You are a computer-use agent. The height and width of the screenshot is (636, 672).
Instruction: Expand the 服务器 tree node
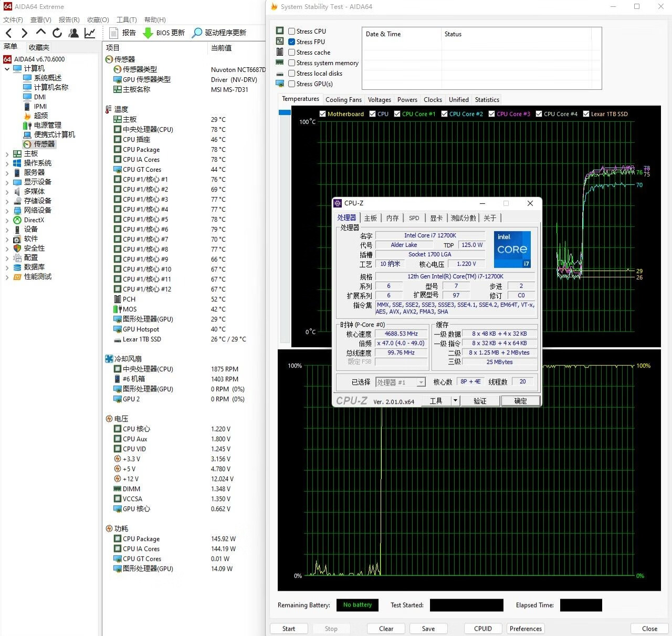pyautogui.click(x=7, y=173)
